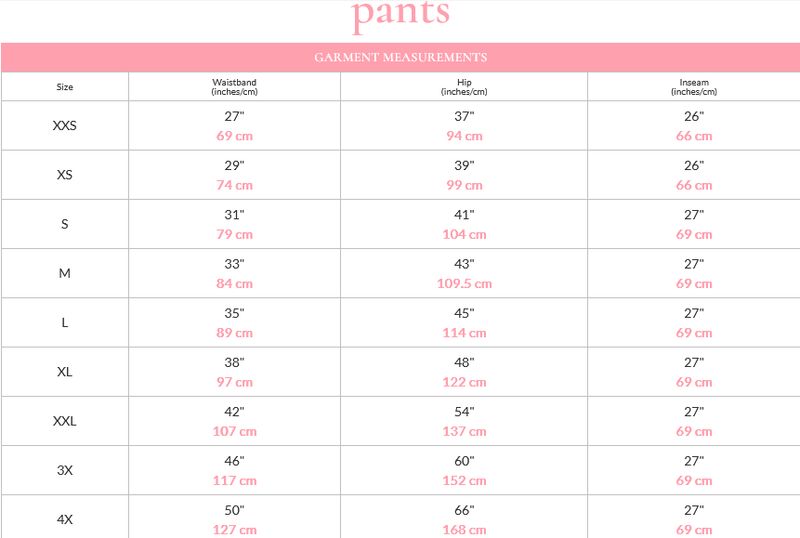This screenshot has height=538, width=800.
Task: Click the 42" waistband value for XXL
Action: click(x=234, y=411)
